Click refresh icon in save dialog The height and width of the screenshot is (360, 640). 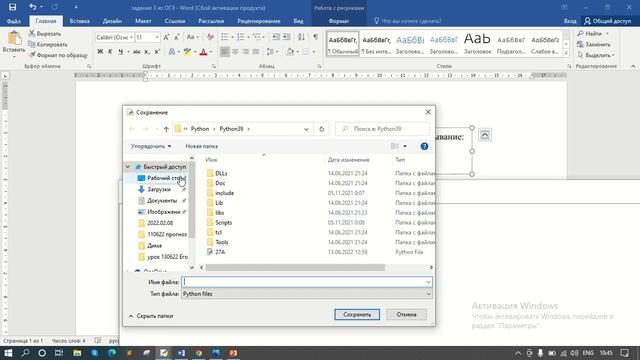pos(322,129)
